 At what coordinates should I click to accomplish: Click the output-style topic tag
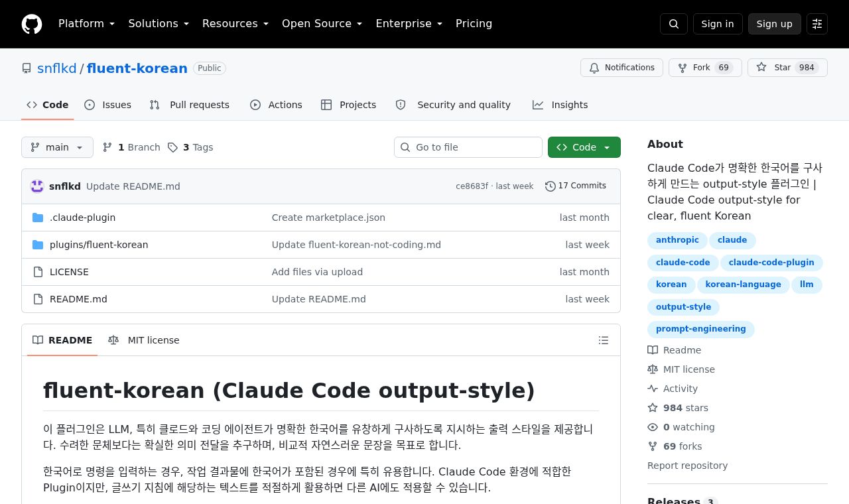pyautogui.click(x=683, y=307)
